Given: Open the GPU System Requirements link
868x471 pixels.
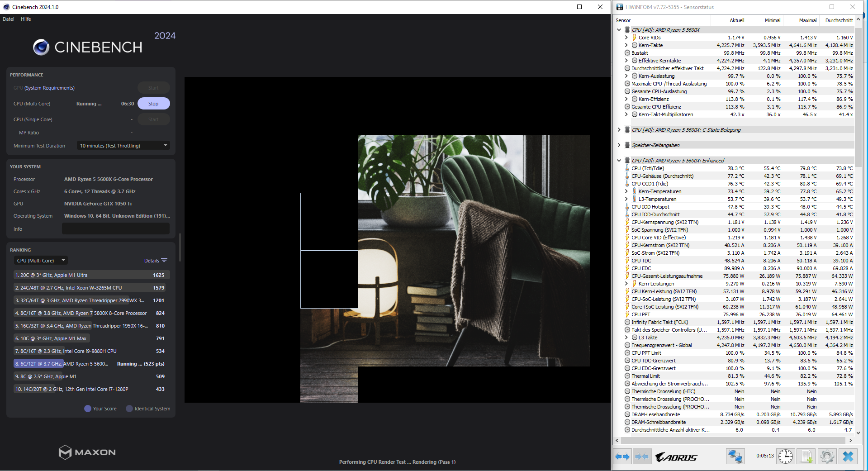Looking at the screenshot, I should 49,88.
